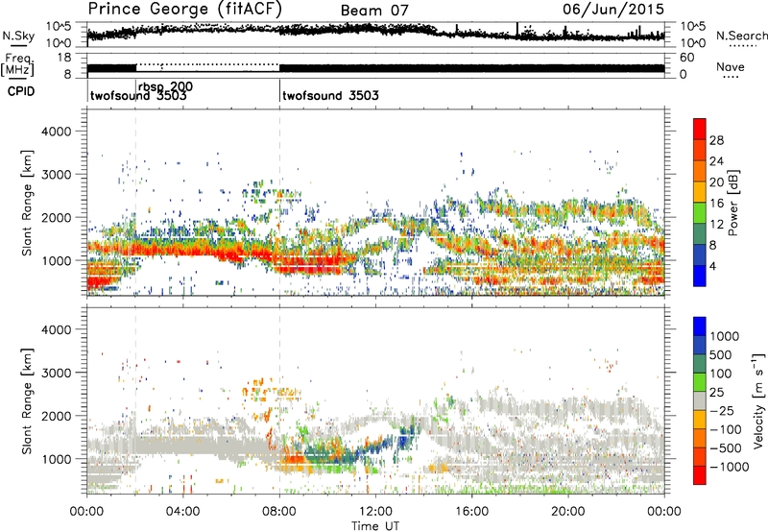This screenshot has width=768, height=532.
Task: Select the 'Beam 07' label
Action: (x=374, y=11)
